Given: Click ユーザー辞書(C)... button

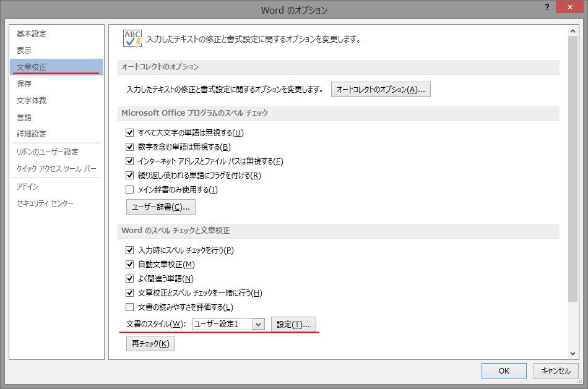Looking at the screenshot, I should (x=160, y=207).
